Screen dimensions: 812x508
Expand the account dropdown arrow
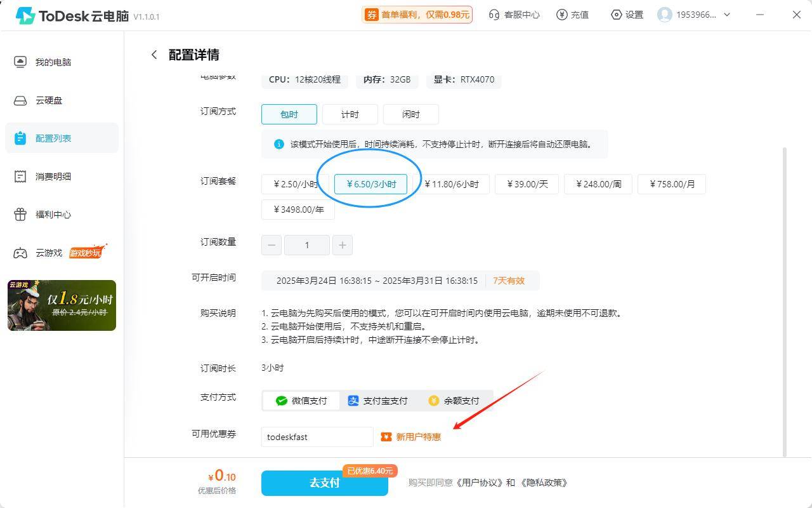click(727, 15)
